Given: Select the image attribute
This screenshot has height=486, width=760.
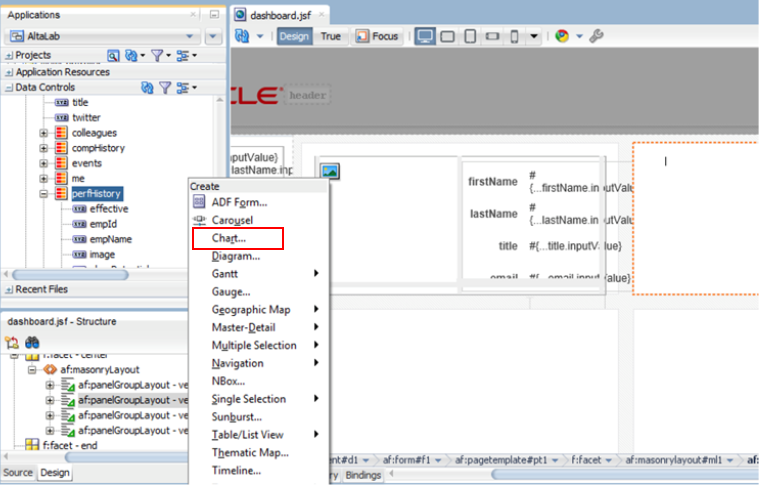Looking at the screenshot, I should coord(102,255).
